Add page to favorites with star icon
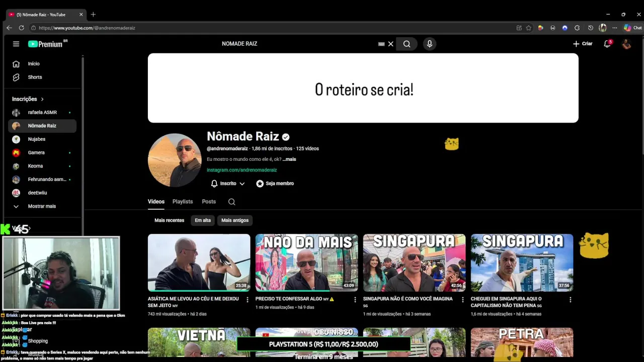 (x=529, y=28)
